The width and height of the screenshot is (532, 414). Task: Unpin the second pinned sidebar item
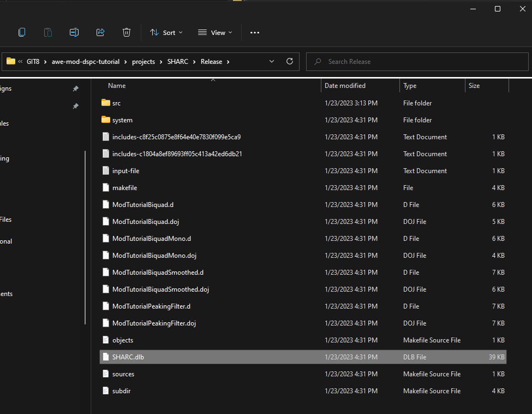point(76,106)
